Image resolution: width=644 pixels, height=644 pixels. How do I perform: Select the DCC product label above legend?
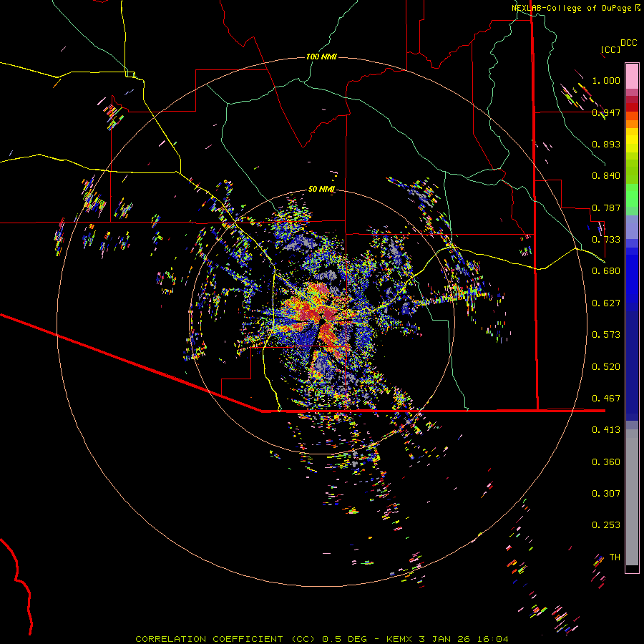pos(629,43)
